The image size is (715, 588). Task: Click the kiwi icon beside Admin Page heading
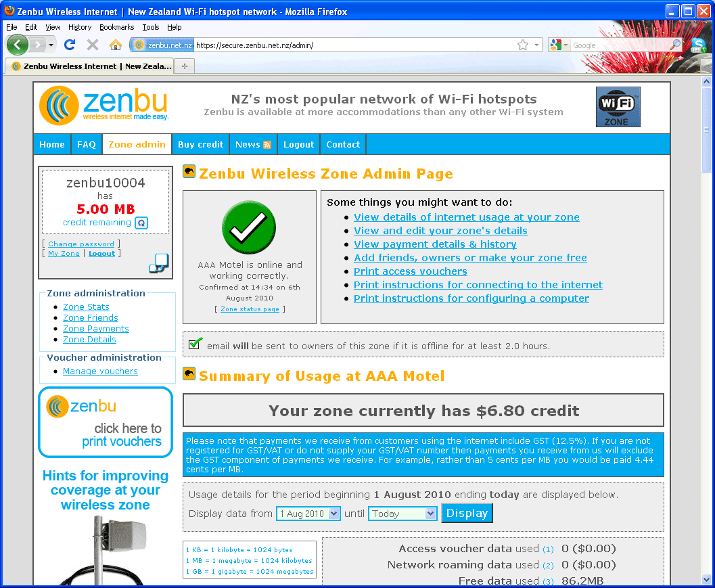(189, 171)
